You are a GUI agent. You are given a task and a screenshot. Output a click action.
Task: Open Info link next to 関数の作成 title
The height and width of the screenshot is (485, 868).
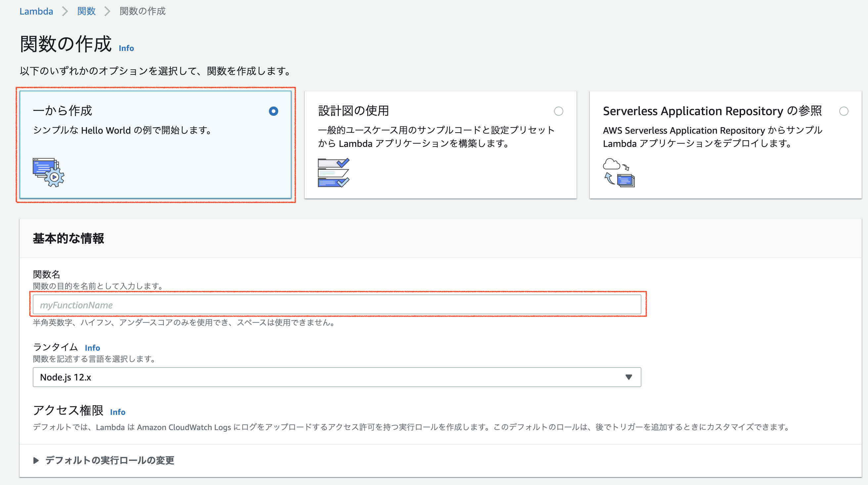coord(126,48)
